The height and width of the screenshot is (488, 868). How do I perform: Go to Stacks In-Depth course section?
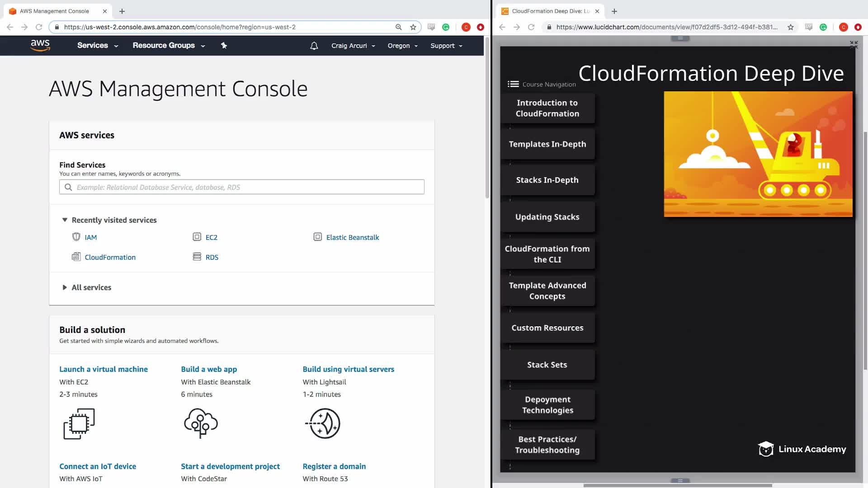[x=547, y=180]
